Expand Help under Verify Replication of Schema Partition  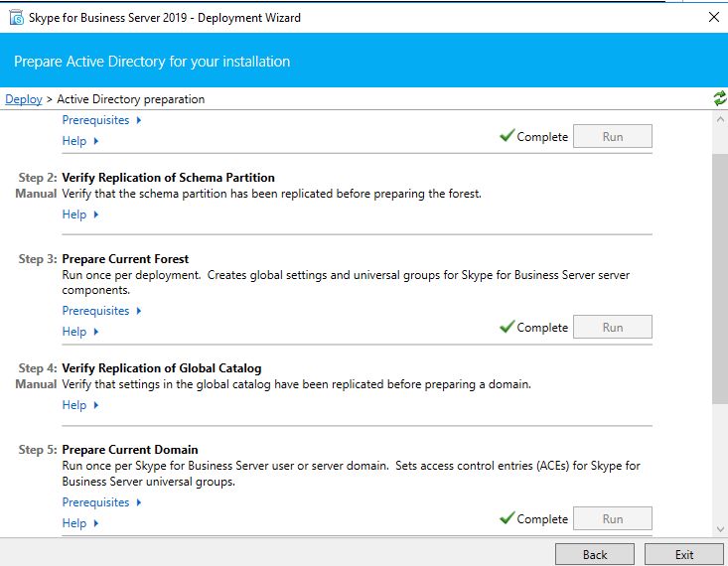(80, 214)
